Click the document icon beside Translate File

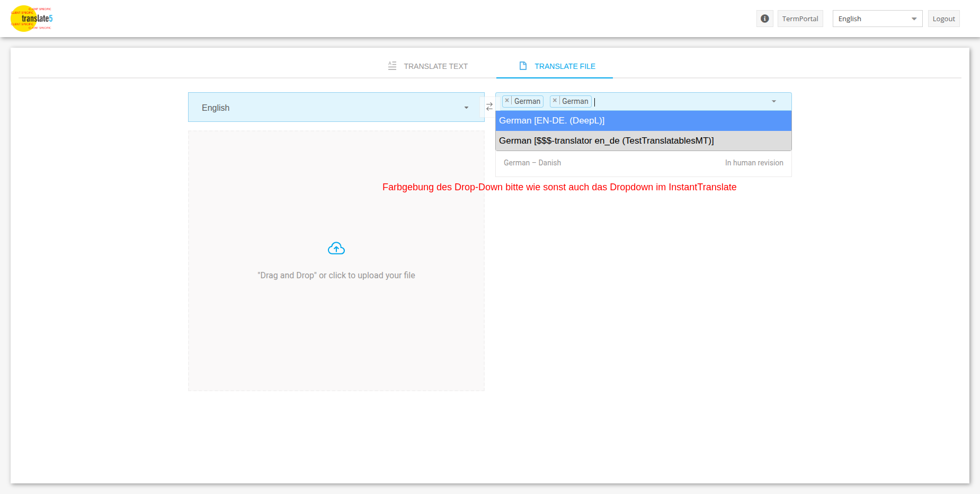523,66
